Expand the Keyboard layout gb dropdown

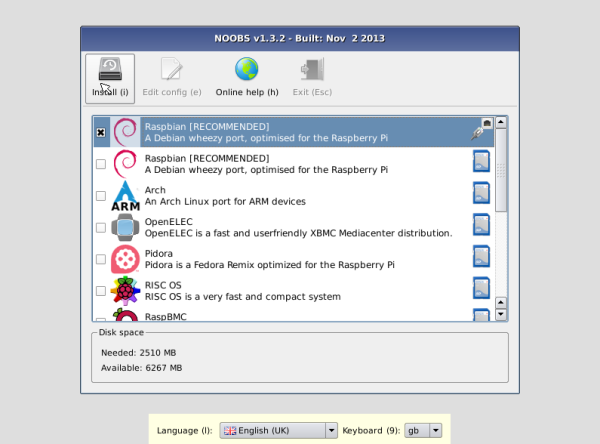pos(423,431)
